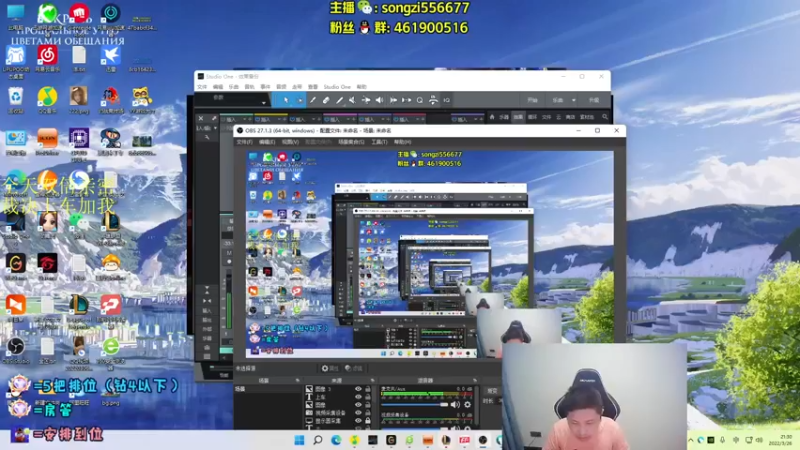Click the 开始 button in Studio One

(x=532, y=100)
